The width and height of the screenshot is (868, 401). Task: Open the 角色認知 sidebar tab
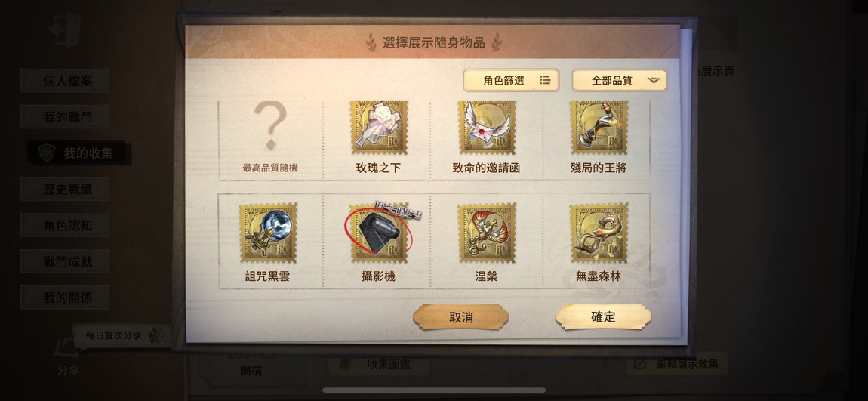[64, 226]
